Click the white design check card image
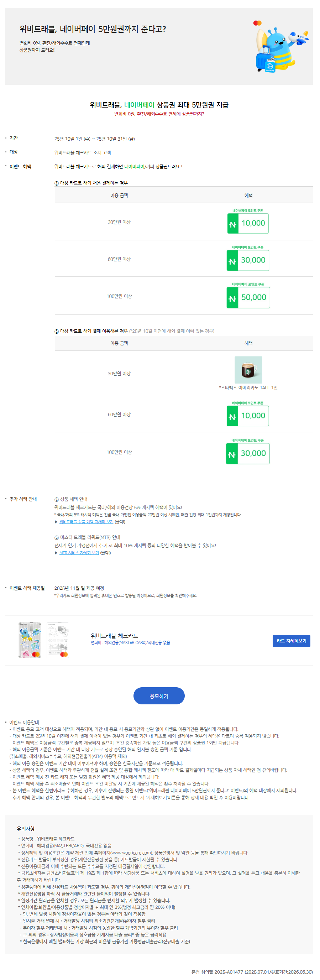 click(58, 640)
